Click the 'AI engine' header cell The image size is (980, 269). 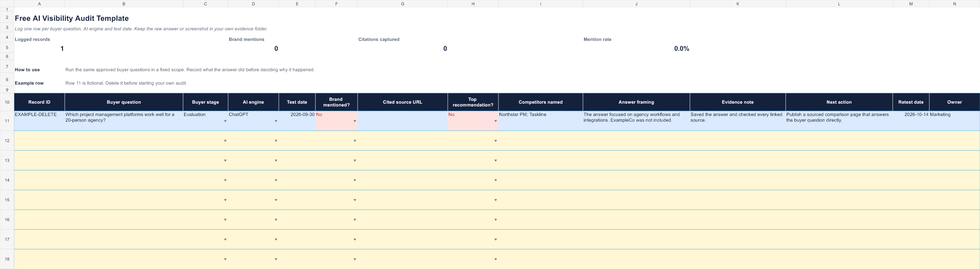[253, 102]
